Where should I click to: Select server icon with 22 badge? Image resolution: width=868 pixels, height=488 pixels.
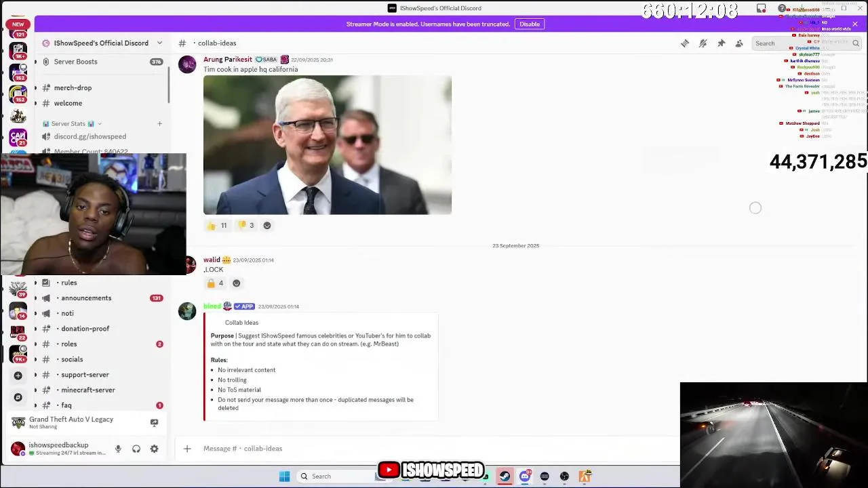tap(18, 333)
